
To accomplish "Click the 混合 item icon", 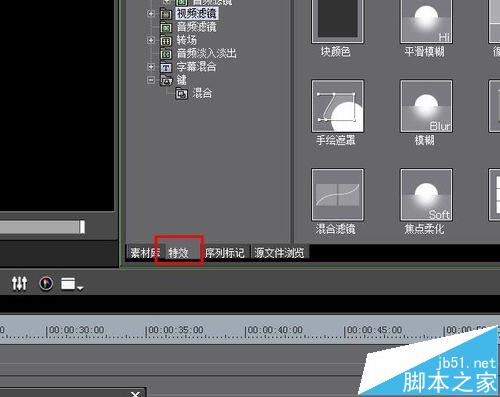I will pyautogui.click(x=182, y=94).
